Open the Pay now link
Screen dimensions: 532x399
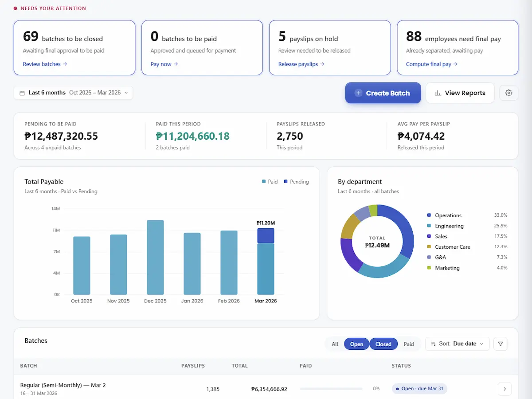click(x=164, y=64)
